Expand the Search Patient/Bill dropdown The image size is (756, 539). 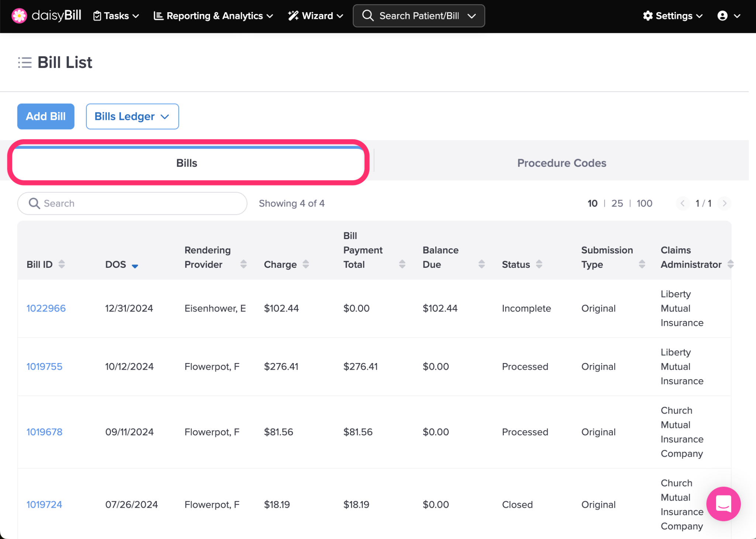[471, 16]
